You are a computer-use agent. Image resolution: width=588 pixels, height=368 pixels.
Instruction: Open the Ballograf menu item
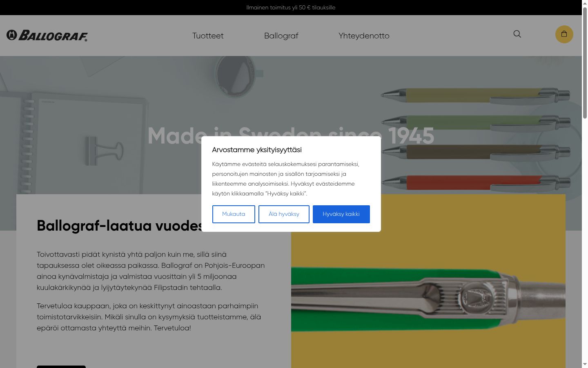pyautogui.click(x=281, y=36)
